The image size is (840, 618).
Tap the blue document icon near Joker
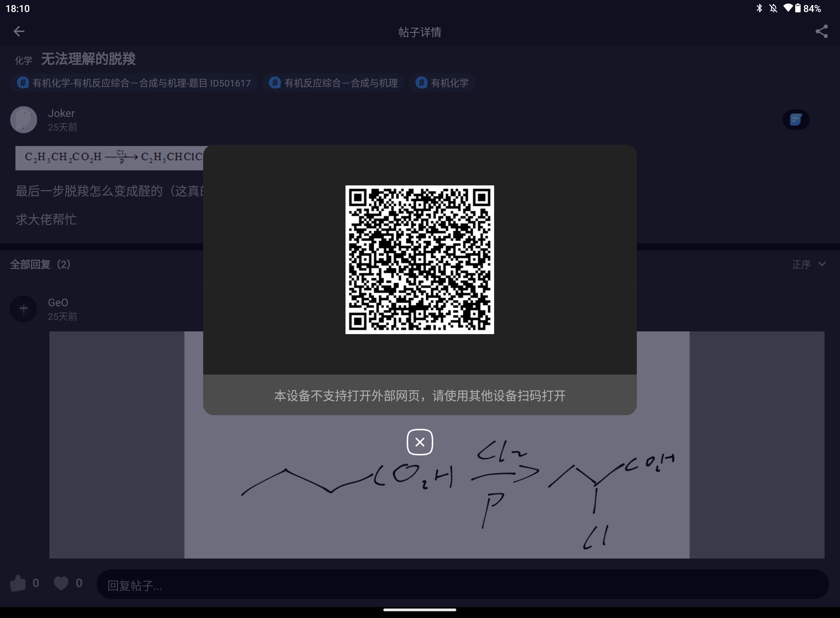click(x=796, y=120)
